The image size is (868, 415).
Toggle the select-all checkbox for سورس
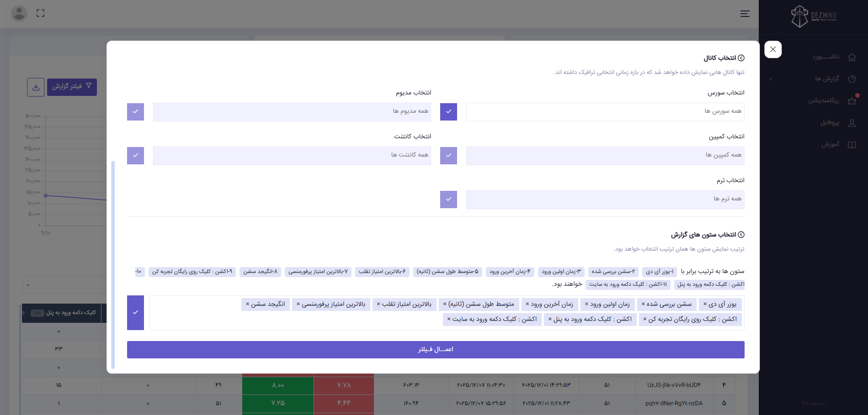[448, 112]
